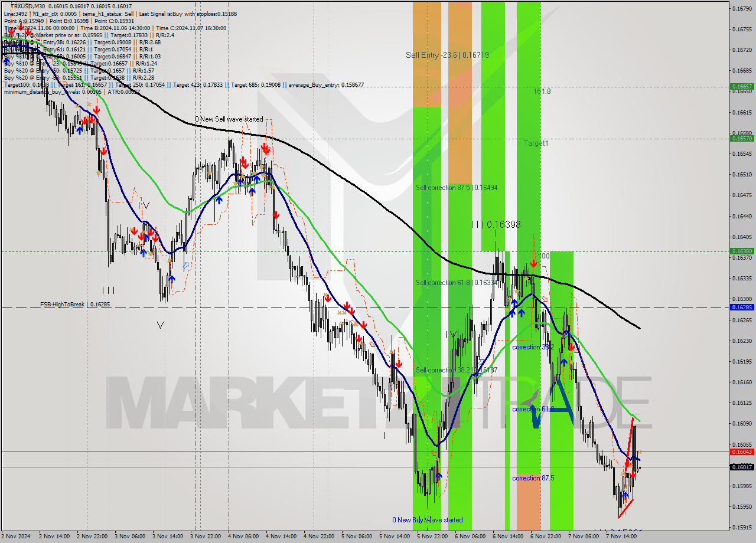This screenshot has width=756, height=543.
Task: Click the '6 Nov 22:00' time axis label
Action: [x=545, y=537]
